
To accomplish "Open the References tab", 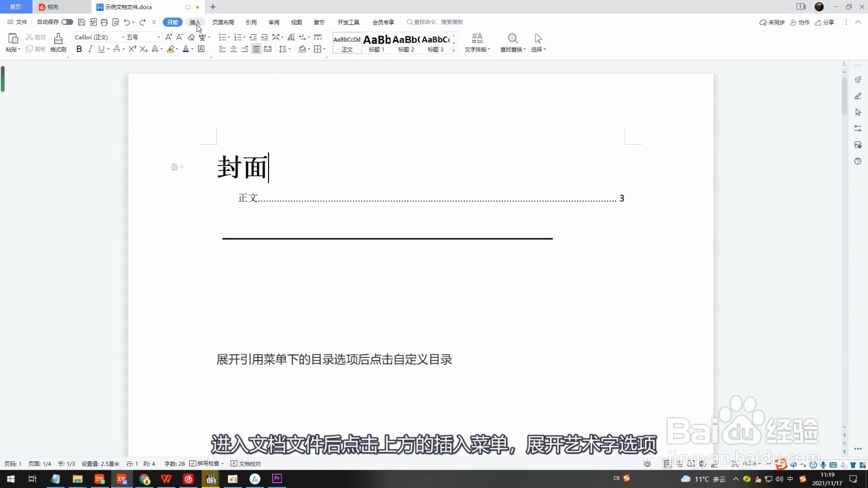I will click(x=251, y=22).
